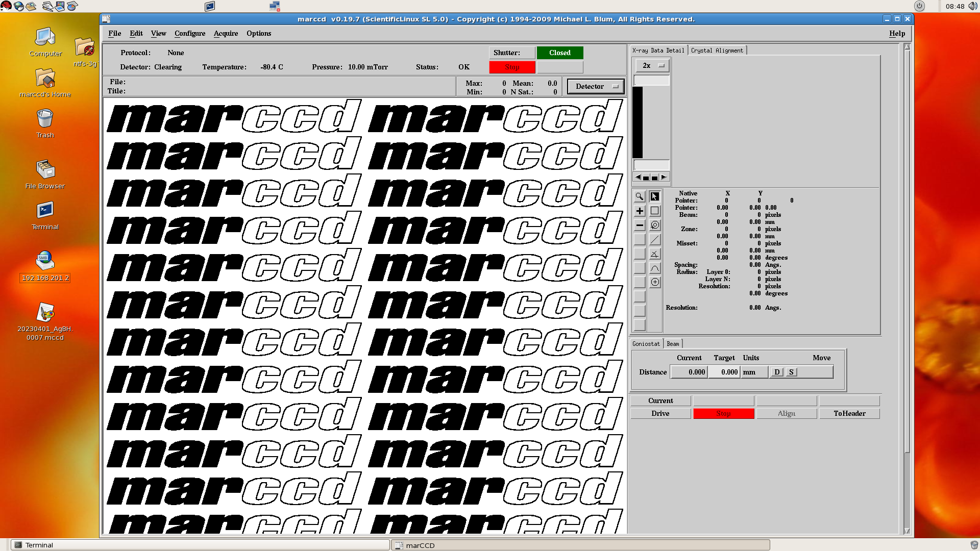Switch to the X-ray Data Detail tab
This screenshot has height=551, width=980.
point(658,51)
